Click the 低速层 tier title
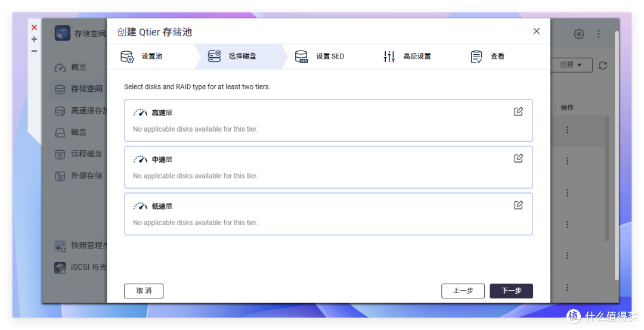 [x=162, y=206]
